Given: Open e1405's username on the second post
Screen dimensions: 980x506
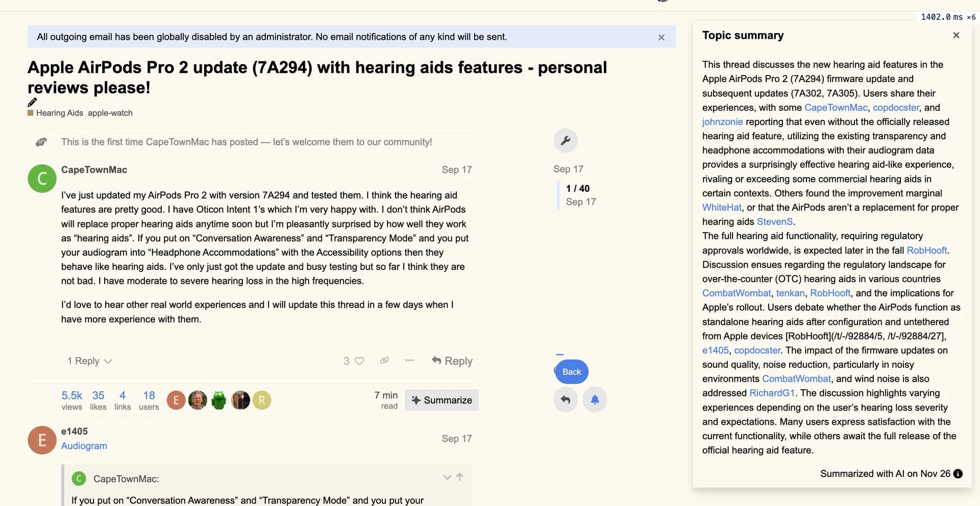Looking at the screenshot, I should tap(75, 432).
